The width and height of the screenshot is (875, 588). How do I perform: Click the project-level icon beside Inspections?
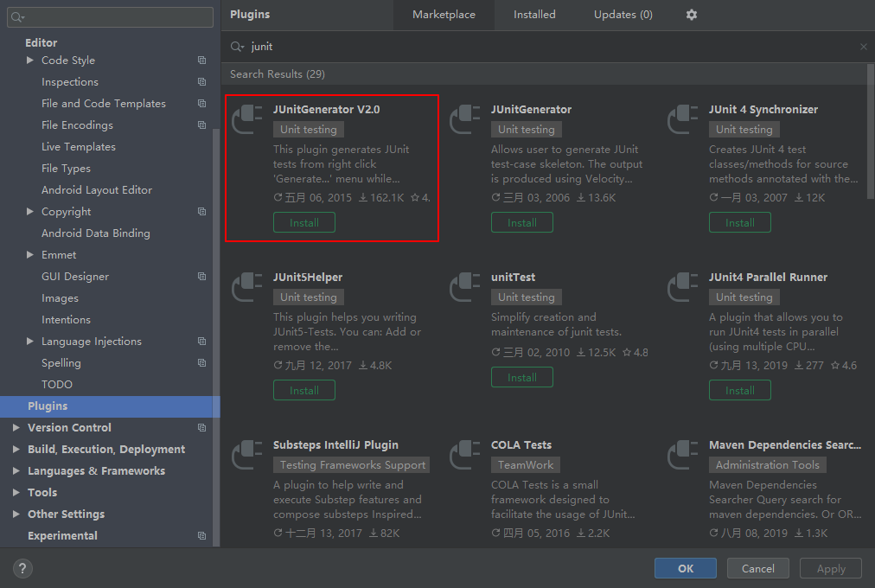click(202, 82)
